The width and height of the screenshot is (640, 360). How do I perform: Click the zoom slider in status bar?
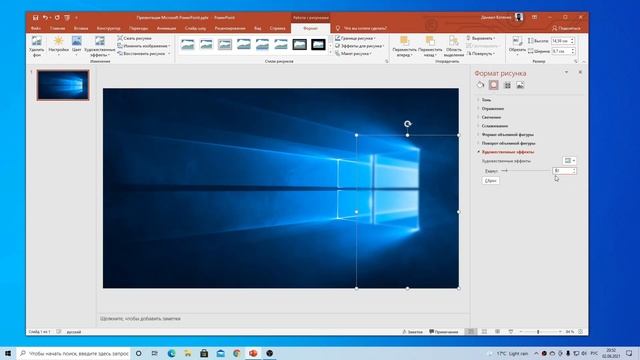point(540,332)
